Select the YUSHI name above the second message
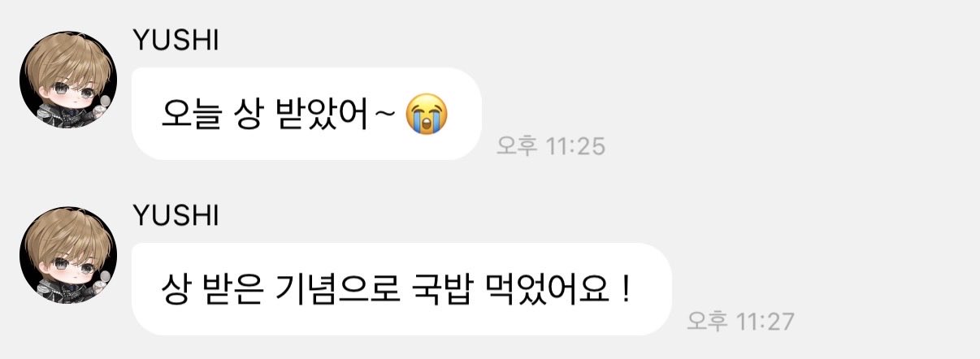This screenshot has height=359, width=980. 175,217
